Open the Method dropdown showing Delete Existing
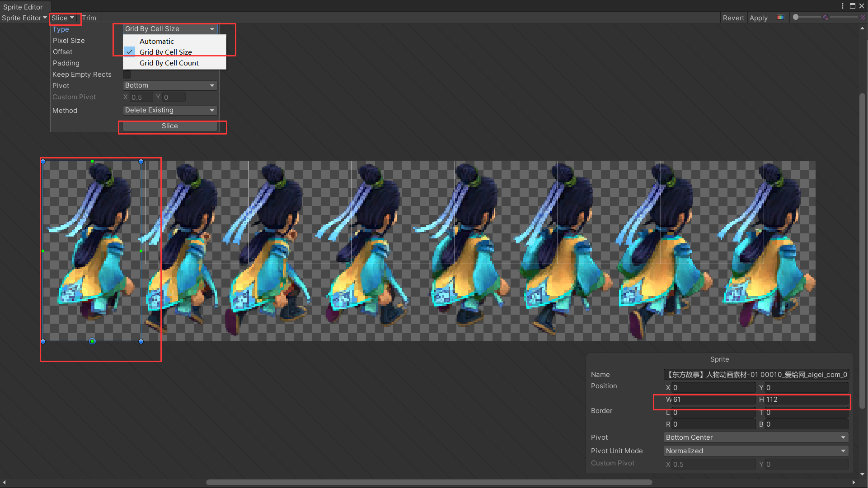This screenshot has height=488, width=868. coord(170,110)
